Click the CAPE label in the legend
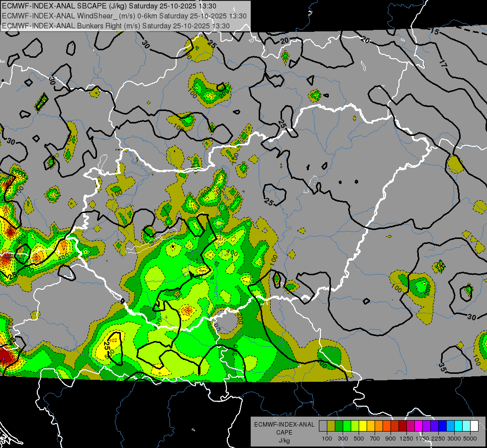The width and height of the screenshot is (487, 448). click(284, 432)
